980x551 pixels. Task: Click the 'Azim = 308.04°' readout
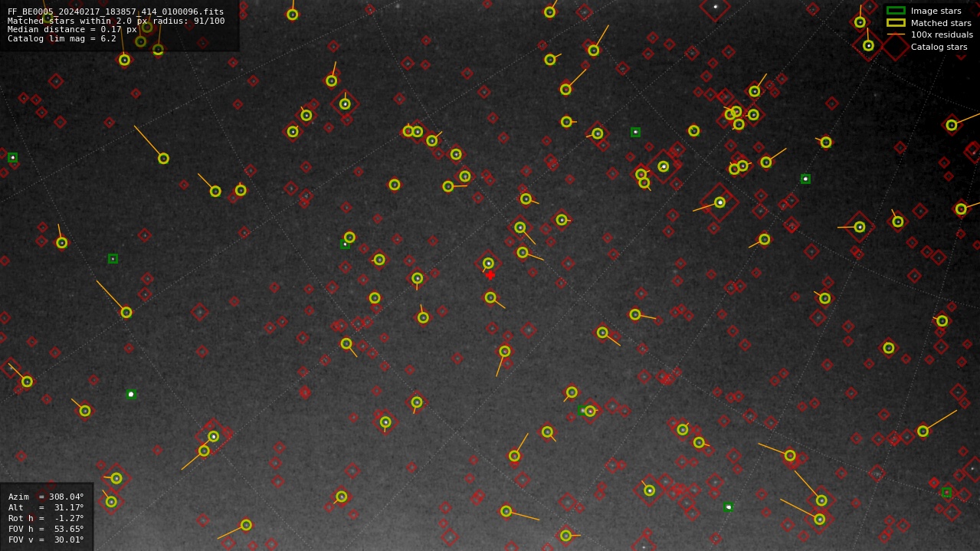pyautogui.click(x=46, y=497)
